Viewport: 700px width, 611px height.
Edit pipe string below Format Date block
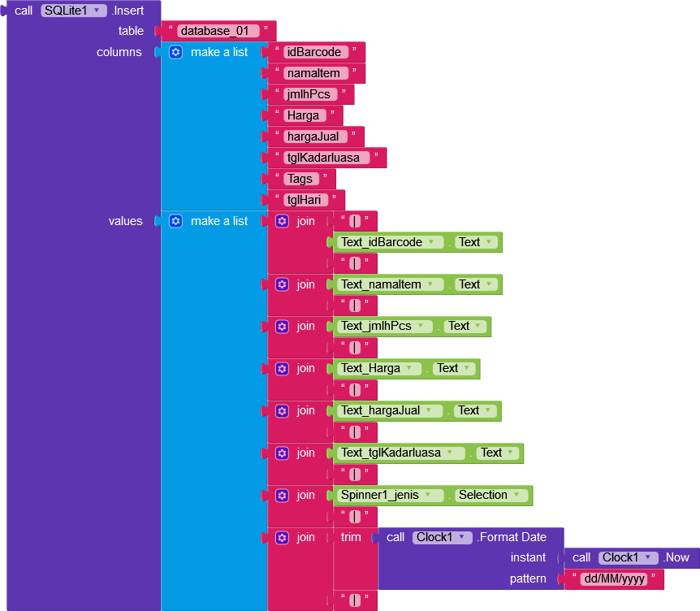click(x=354, y=600)
